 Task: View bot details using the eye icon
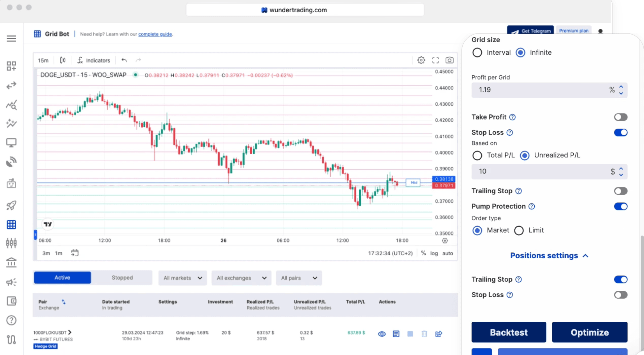point(381,334)
